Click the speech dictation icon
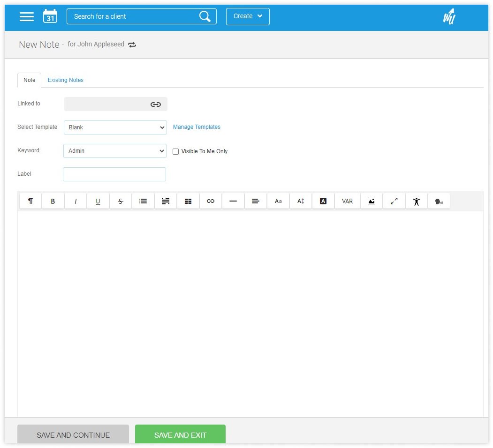 pyautogui.click(x=439, y=201)
